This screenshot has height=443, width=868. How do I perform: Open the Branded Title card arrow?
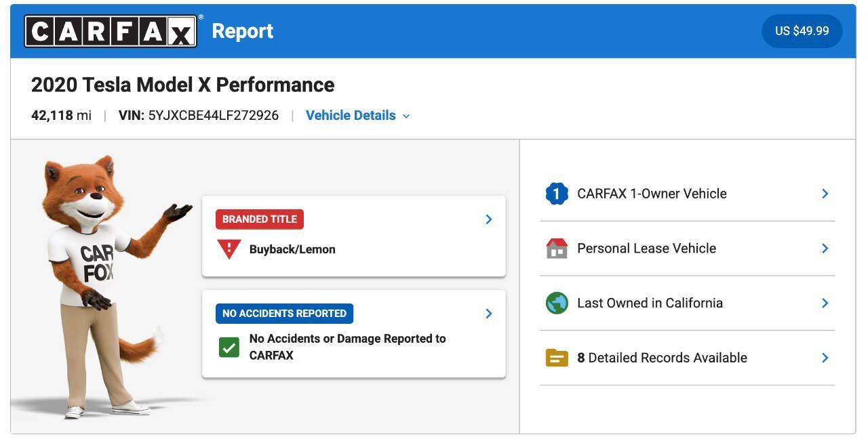pyautogui.click(x=488, y=219)
